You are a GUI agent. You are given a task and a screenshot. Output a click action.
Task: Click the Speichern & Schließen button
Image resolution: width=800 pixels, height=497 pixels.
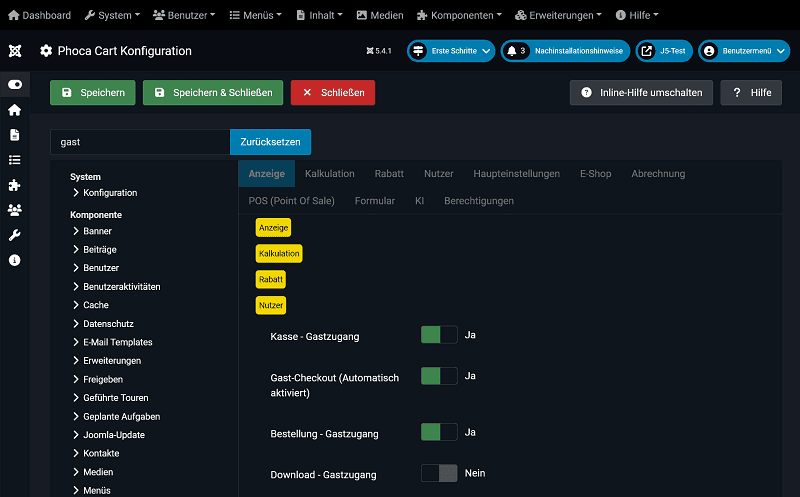213,93
